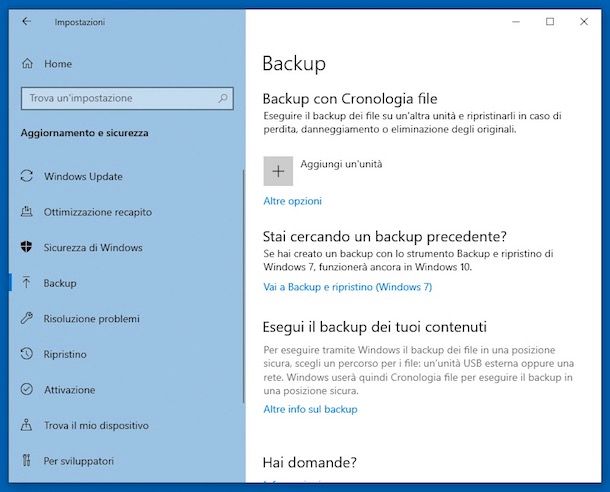Image resolution: width=610 pixels, height=492 pixels.
Task: Focus the Trova un'impostazione search field
Action: pyautogui.click(x=127, y=98)
